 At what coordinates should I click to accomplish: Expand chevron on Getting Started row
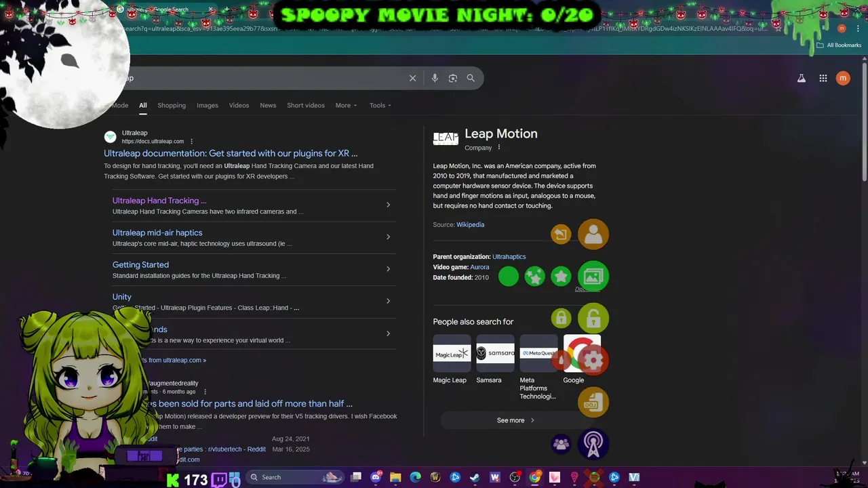pyautogui.click(x=388, y=269)
